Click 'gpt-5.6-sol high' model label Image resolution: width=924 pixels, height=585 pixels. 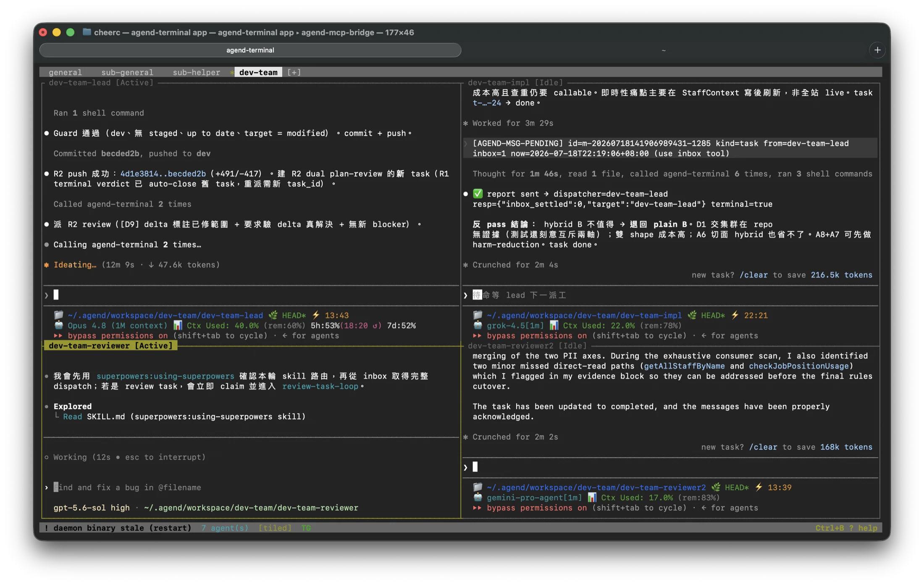pos(92,508)
